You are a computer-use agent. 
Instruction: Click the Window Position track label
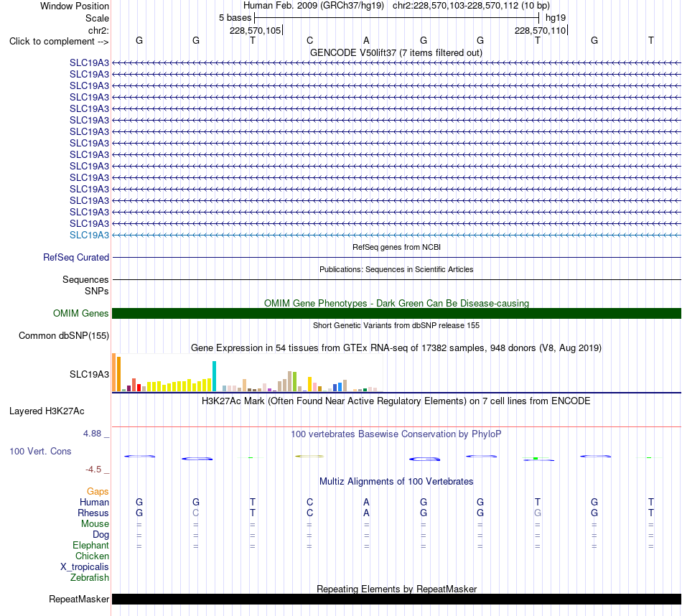pos(75,6)
